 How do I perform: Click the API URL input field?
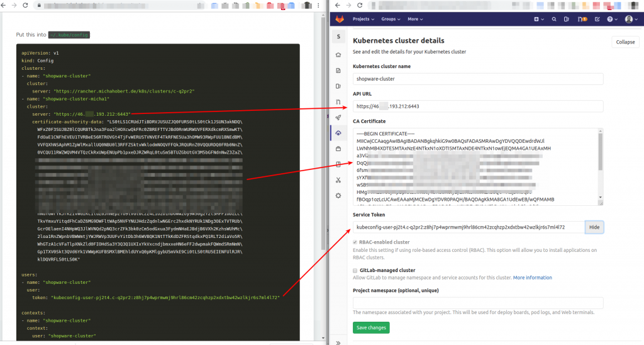pyautogui.click(x=478, y=106)
